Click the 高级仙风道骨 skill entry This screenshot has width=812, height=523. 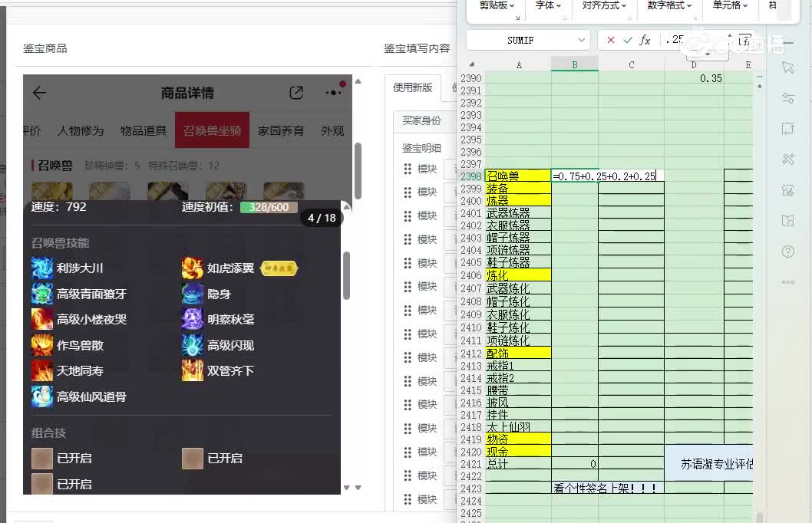point(91,396)
